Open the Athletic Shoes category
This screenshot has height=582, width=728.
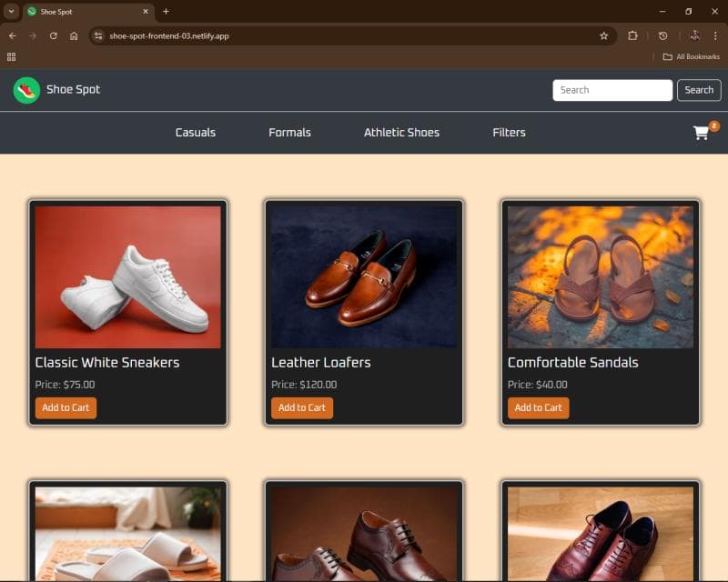coord(401,133)
